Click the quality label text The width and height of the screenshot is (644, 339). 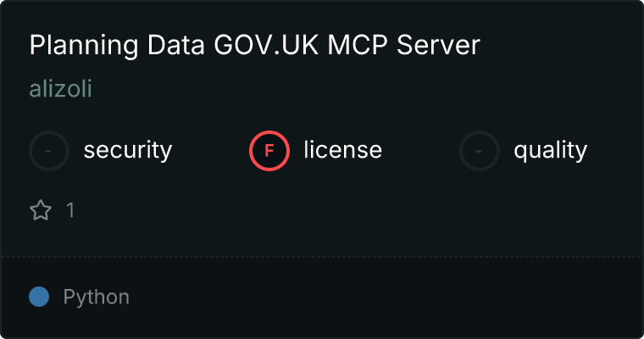tap(550, 151)
